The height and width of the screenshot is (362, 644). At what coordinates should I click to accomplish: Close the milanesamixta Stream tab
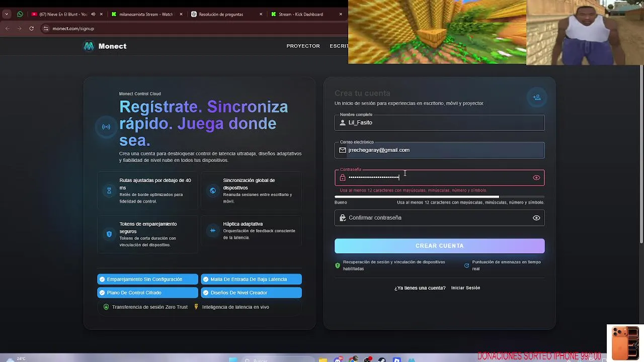pos(181,14)
